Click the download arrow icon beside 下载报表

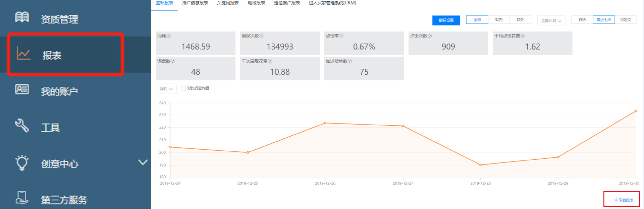(616, 200)
